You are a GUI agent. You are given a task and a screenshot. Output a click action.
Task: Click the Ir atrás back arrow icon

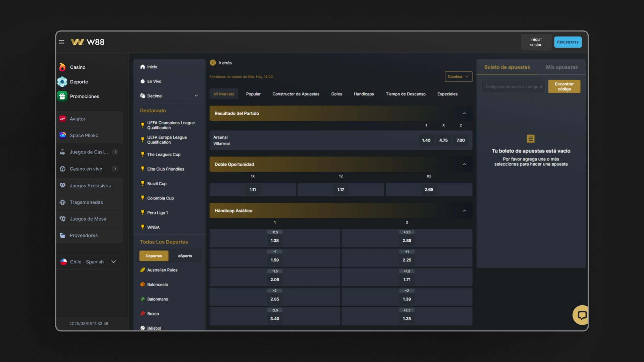[213, 63]
